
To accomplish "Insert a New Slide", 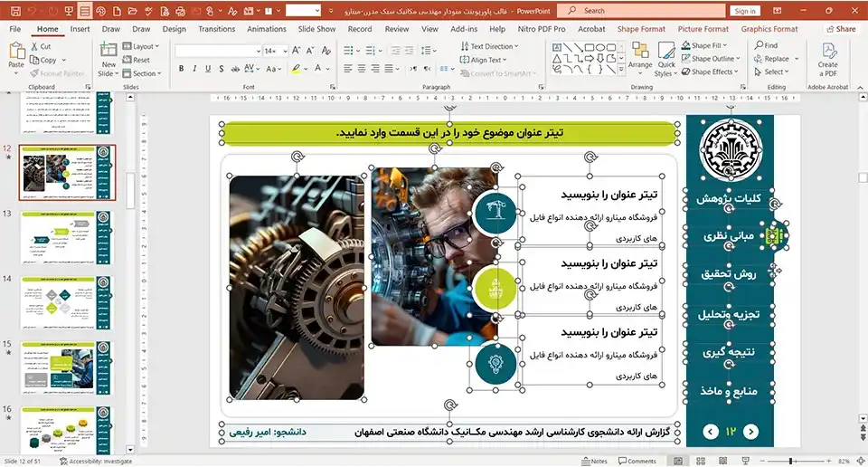I will [x=108, y=60].
